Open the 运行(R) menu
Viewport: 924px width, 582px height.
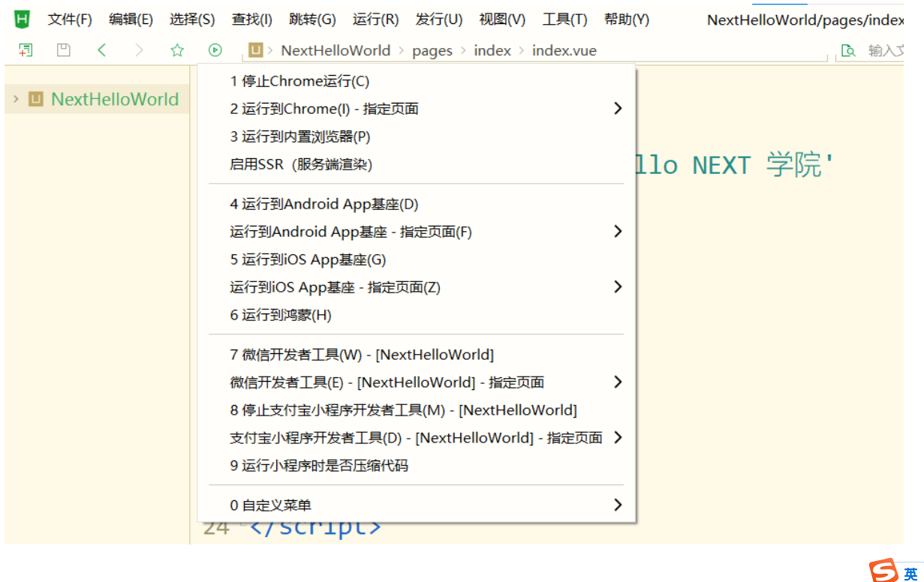[375, 19]
